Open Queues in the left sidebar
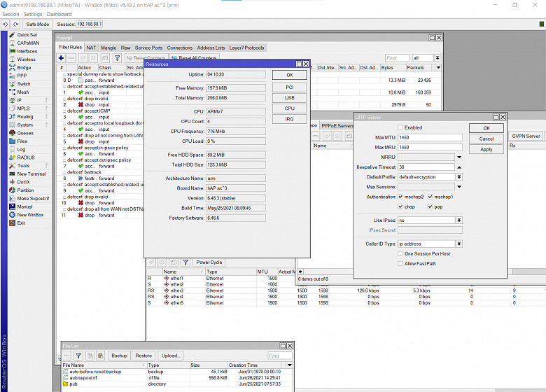The height and width of the screenshot is (392, 546). [25, 133]
